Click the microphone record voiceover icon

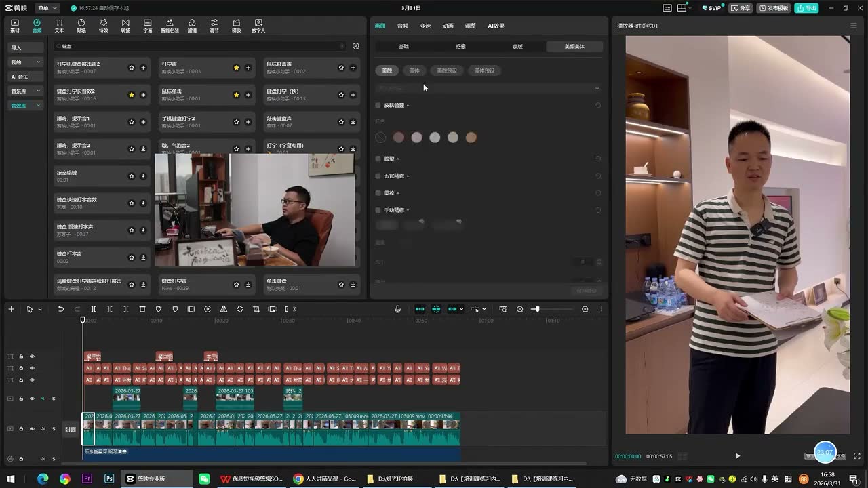point(398,309)
